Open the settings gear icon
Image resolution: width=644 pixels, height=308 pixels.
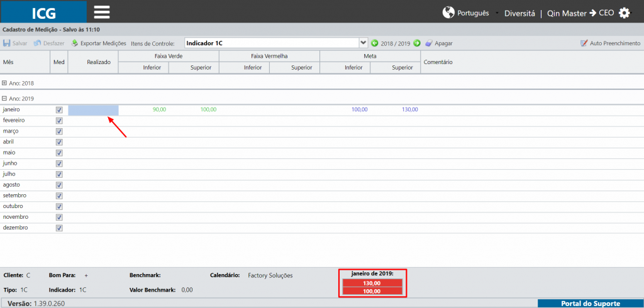(624, 13)
